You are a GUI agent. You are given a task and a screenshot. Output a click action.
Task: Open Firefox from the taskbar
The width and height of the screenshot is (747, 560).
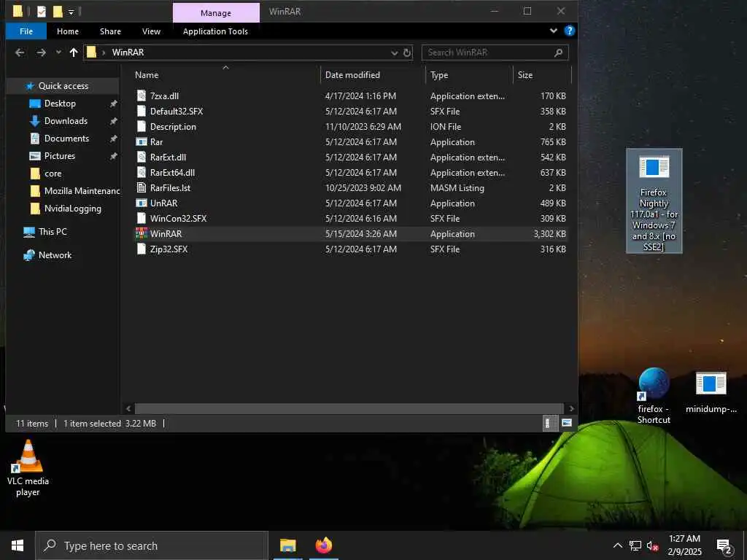tap(324, 545)
